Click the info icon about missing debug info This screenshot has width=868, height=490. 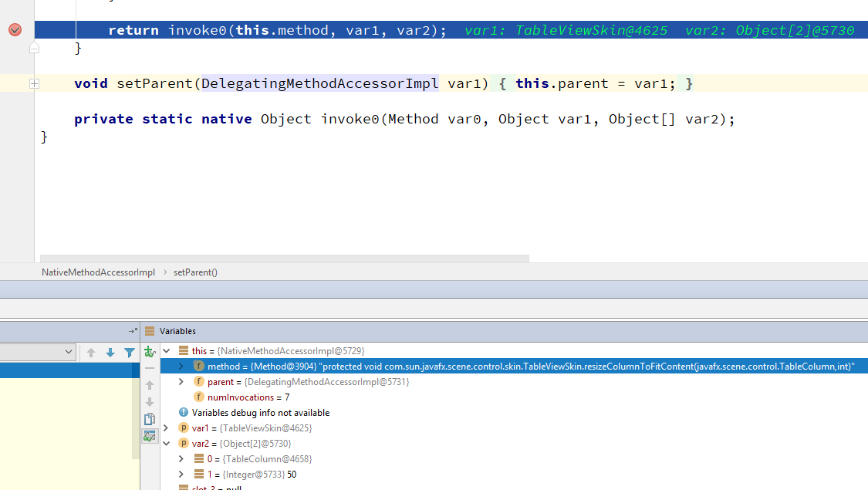(183, 412)
